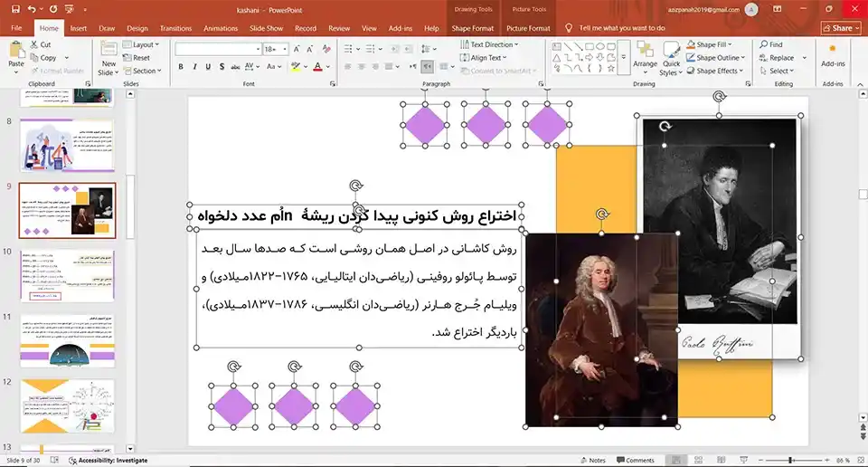Click the Undo arrow icon
This screenshot has height=467, width=868.
pyautogui.click(x=32, y=9)
